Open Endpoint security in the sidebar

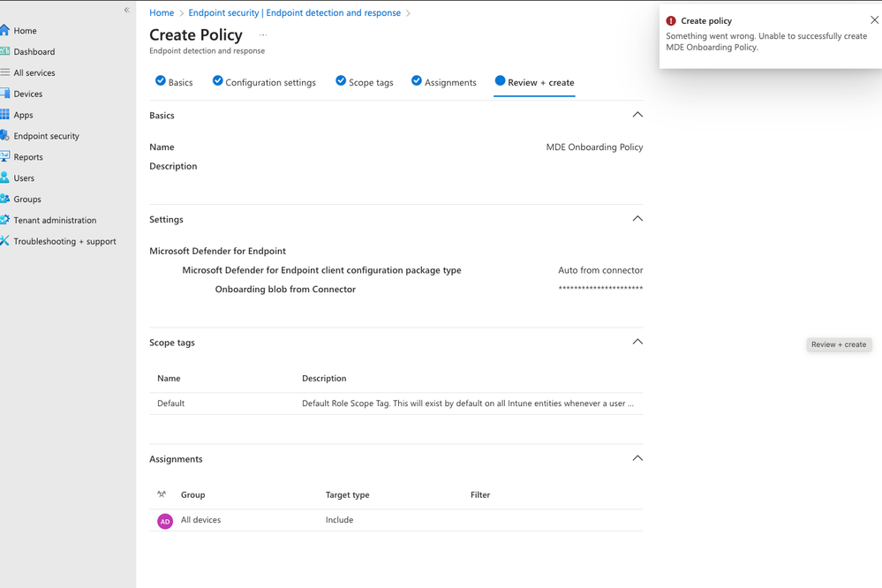pos(46,136)
